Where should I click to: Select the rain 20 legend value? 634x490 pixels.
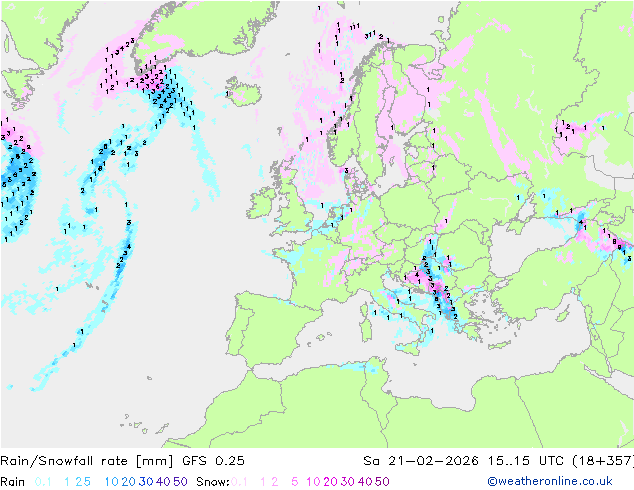point(129,482)
